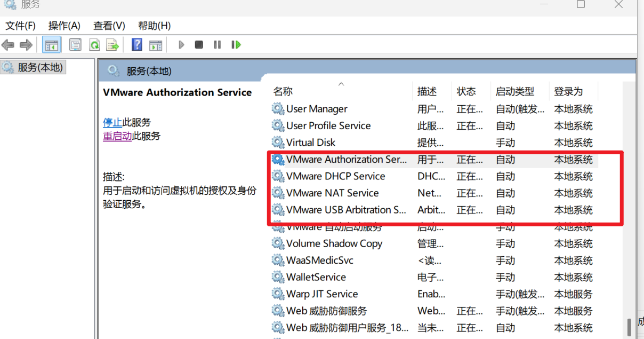Sort by the 启动类型 column header

[x=520, y=91]
